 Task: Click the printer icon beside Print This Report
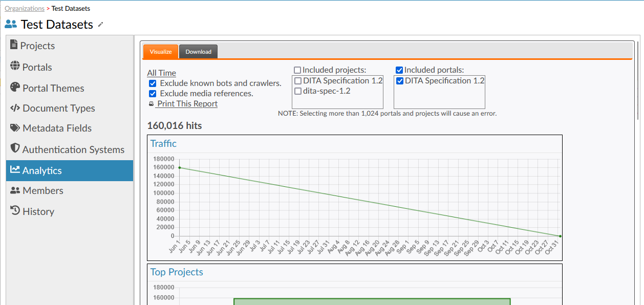point(151,104)
